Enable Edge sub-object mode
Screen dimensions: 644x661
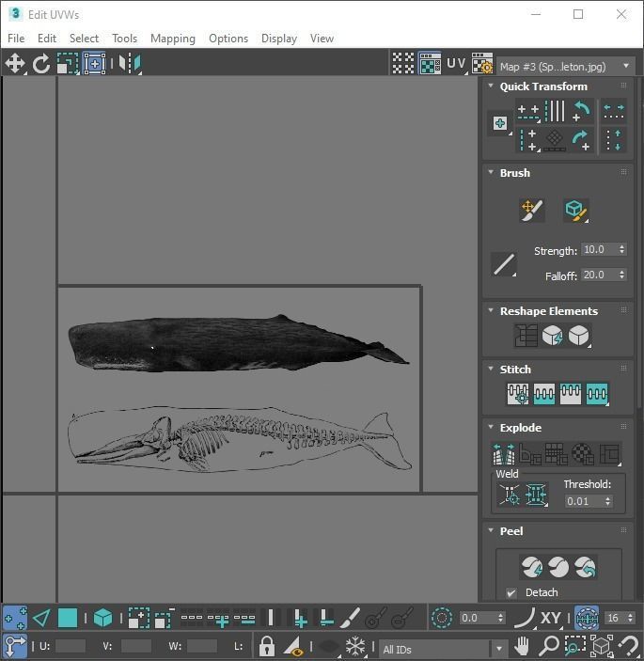pos(41,618)
